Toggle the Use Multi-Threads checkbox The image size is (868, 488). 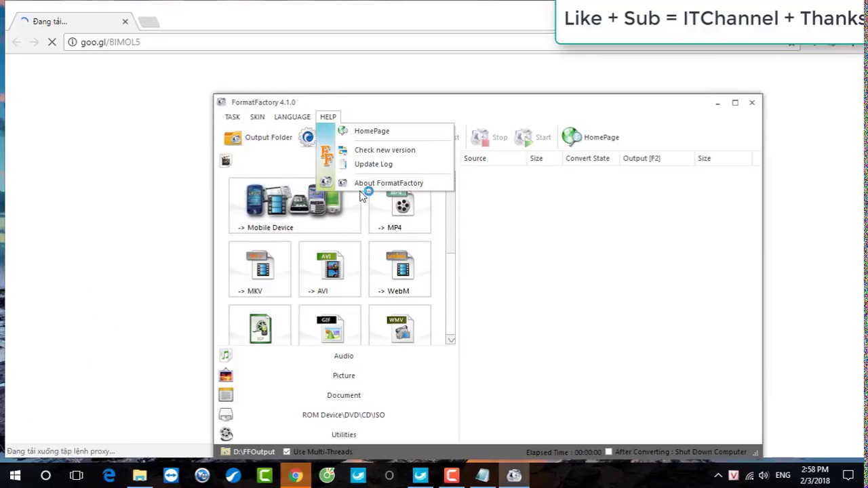287,452
